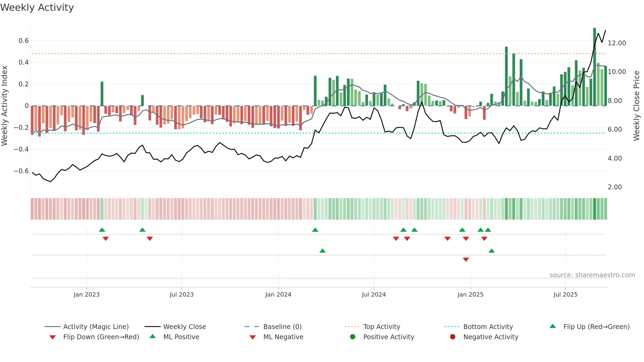
Task: Click the Bottom Activity legend line icon
Action: (452, 327)
